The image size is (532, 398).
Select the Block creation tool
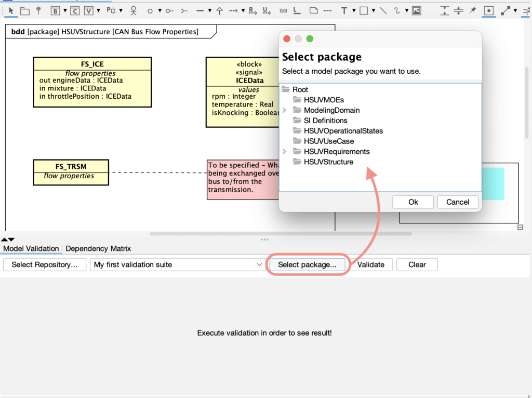tap(55, 9)
